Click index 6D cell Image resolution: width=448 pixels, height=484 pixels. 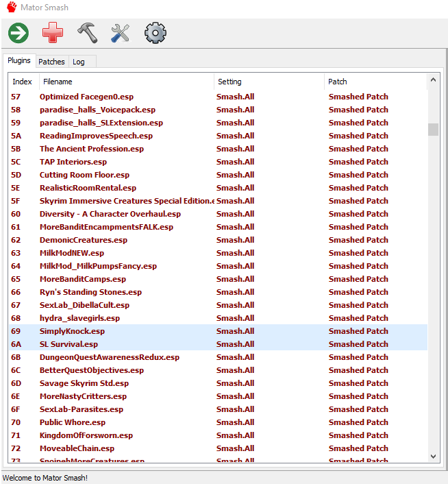point(16,383)
